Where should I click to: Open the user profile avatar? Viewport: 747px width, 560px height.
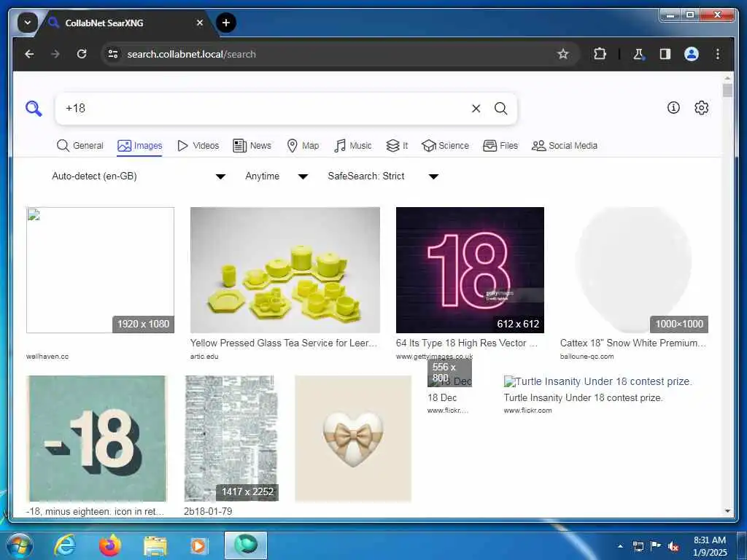692,54
